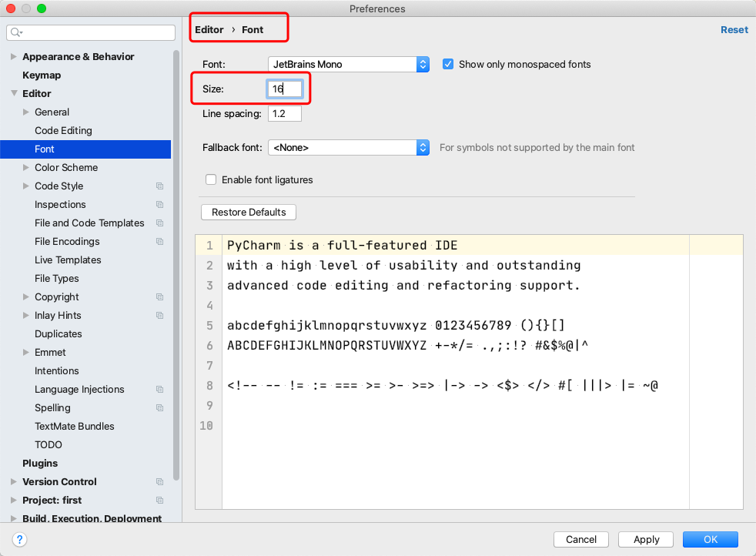Click the project-level icon beside Copyright
This screenshot has height=556, width=756.
[159, 297]
